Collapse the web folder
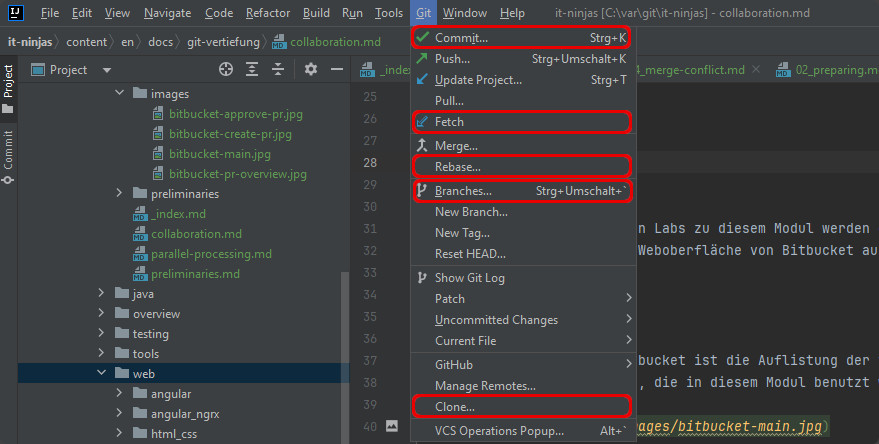This screenshot has height=444, width=879. pos(101,373)
